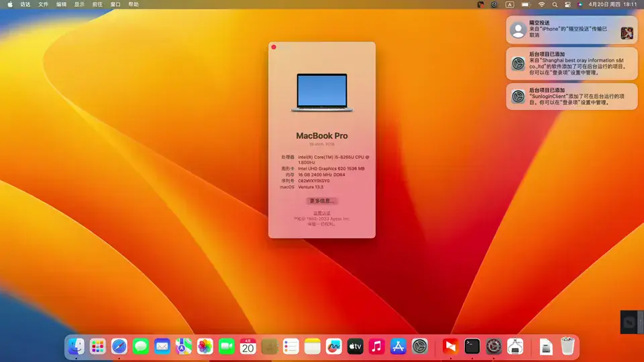Launch Safari from the Dock

click(119, 347)
